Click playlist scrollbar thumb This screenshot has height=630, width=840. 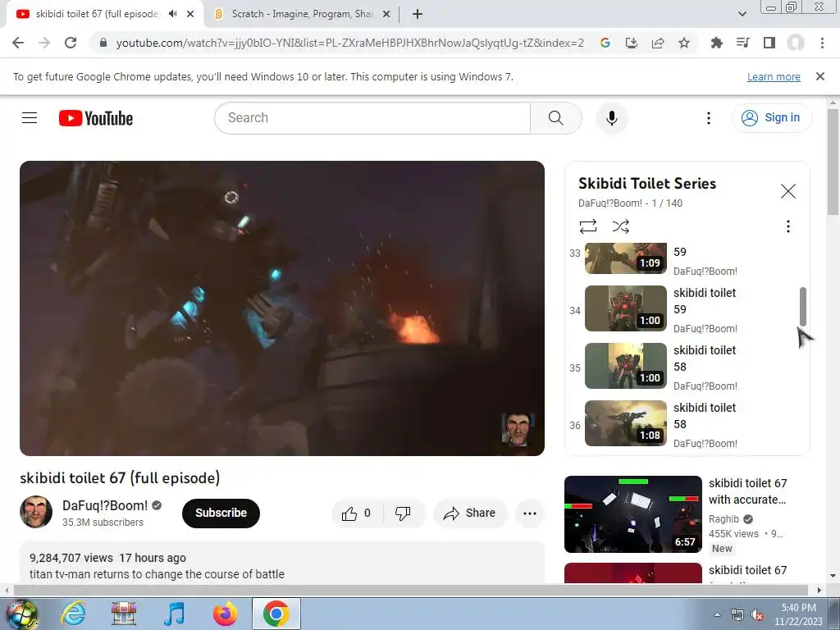click(x=802, y=306)
